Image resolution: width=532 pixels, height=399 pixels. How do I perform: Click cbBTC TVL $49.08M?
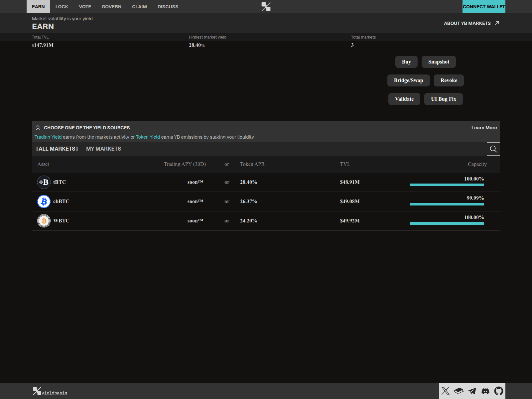click(350, 201)
